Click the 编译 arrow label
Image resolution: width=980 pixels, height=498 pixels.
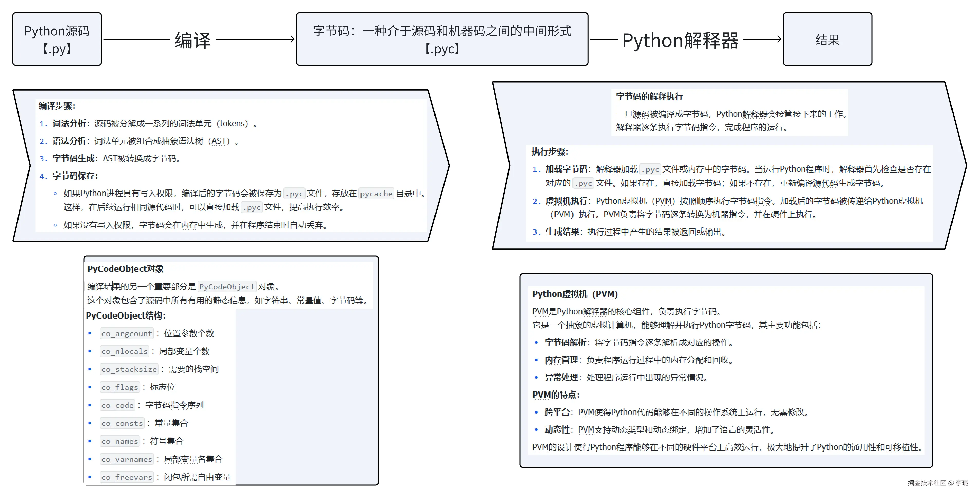tap(192, 40)
